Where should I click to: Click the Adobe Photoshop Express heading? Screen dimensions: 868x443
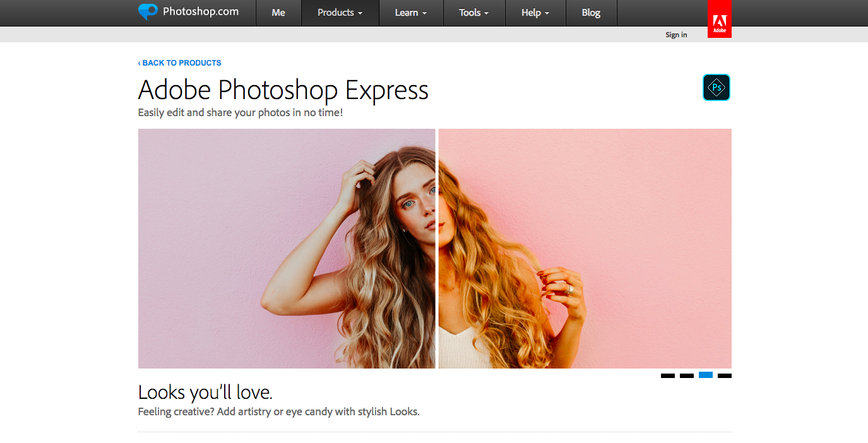[x=283, y=90]
